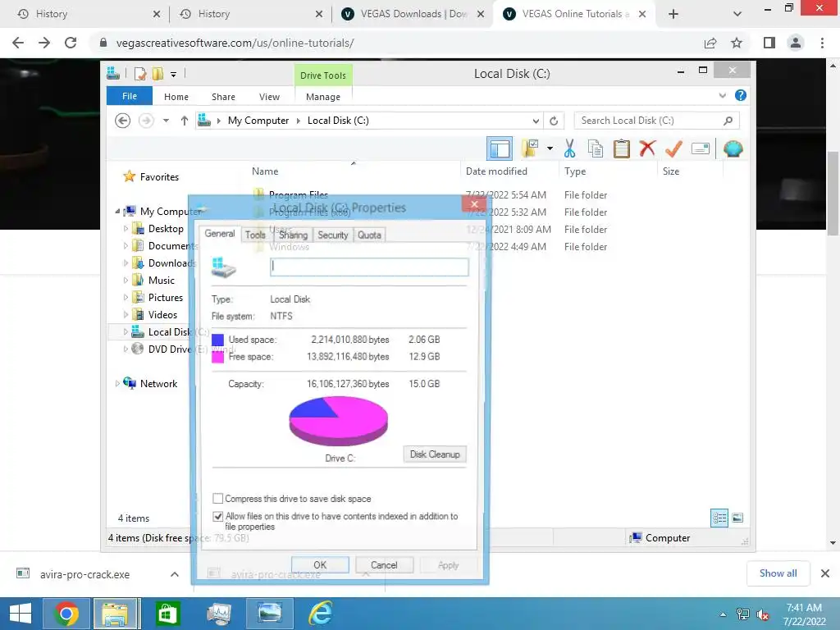Open the Share ribbon tab
The image size is (840, 630).
[x=223, y=97]
